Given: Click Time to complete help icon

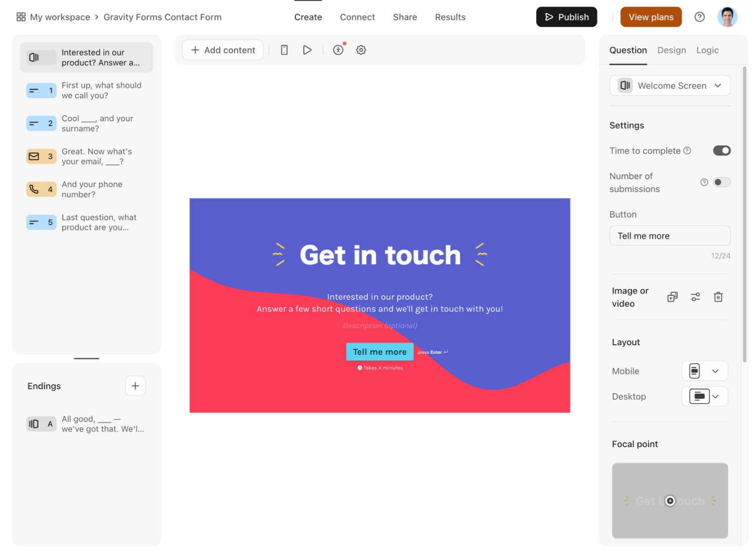Looking at the screenshot, I should pyautogui.click(x=687, y=151).
